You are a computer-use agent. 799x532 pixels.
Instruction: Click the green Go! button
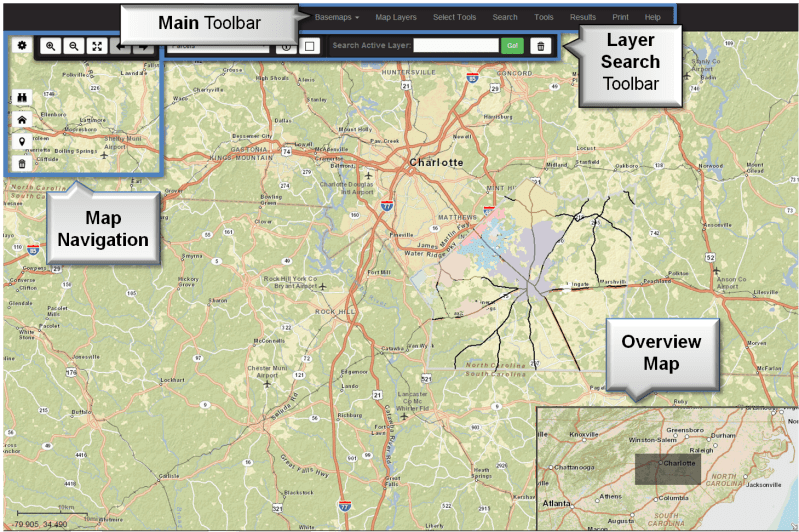512,46
